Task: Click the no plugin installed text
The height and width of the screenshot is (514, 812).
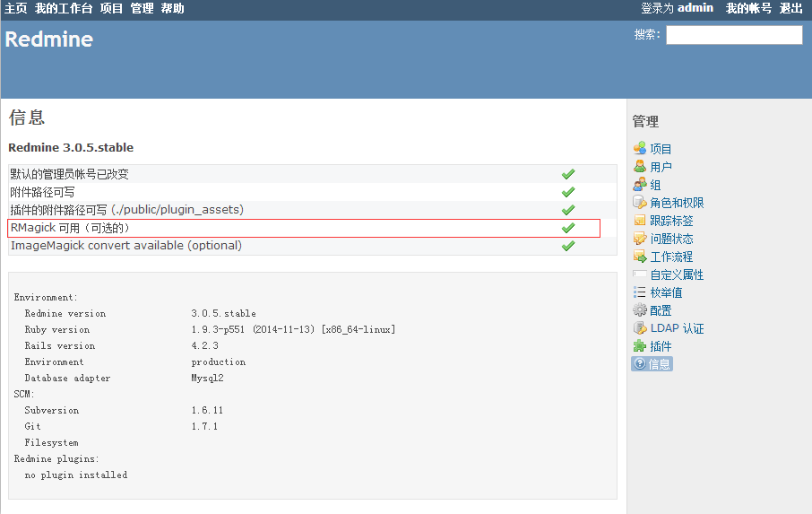Action: pos(75,475)
